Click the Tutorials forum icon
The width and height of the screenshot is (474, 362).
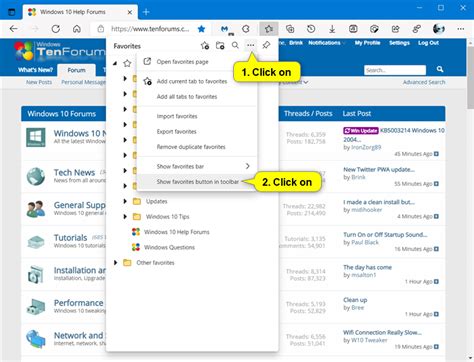click(x=36, y=242)
